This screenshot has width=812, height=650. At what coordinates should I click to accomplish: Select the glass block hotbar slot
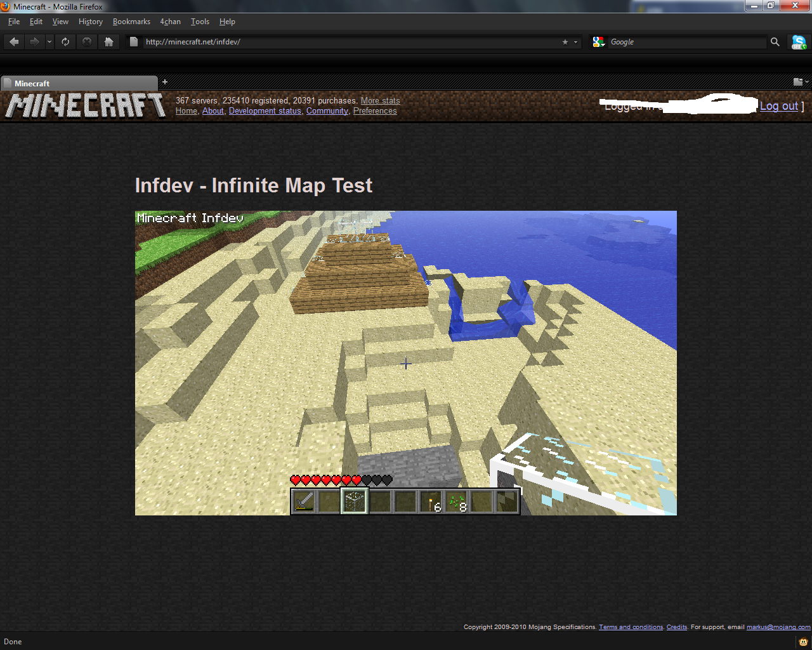pos(355,501)
